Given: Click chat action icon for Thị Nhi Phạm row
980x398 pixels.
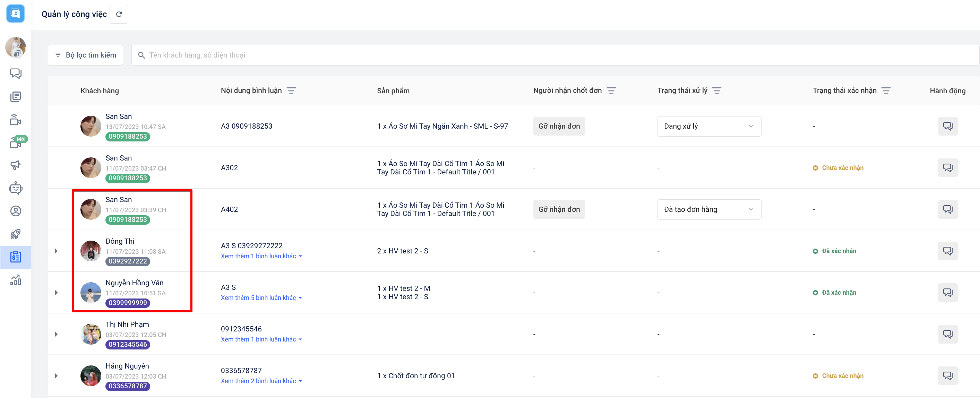Looking at the screenshot, I should pos(947,334).
